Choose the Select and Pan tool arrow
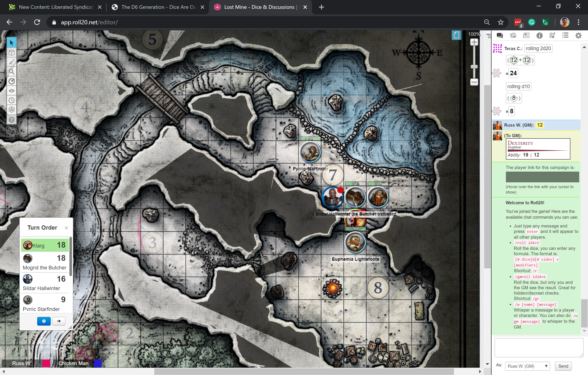The height and width of the screenshot is (375, 588). [x=11, y=43]
